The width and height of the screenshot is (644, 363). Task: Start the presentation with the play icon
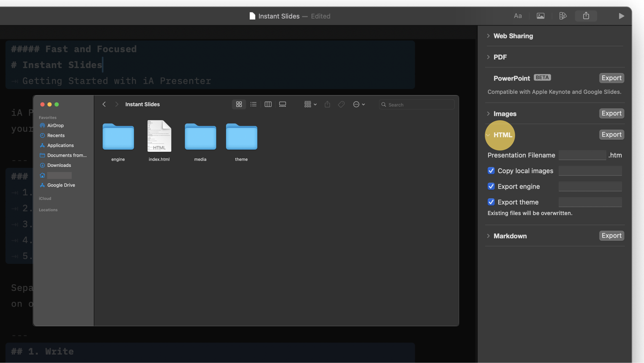pyautogui.click(x=621, y=16)
